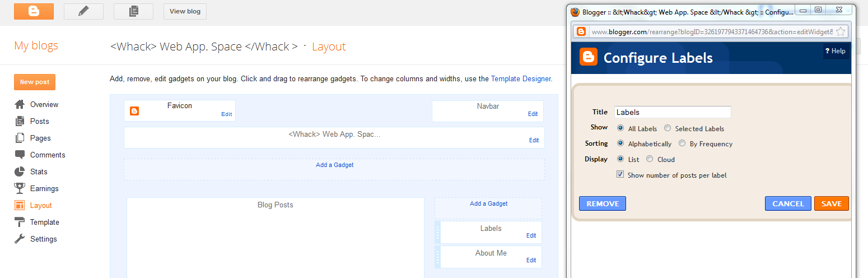Select Overview home icon in sidebar
868x278 pixels.
(x=20, y=104)
